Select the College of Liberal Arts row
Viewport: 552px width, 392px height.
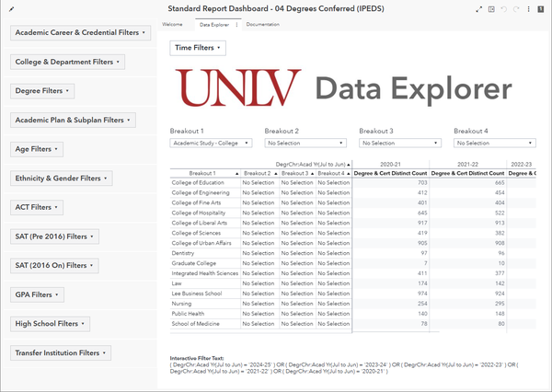[x=200, y=223]
